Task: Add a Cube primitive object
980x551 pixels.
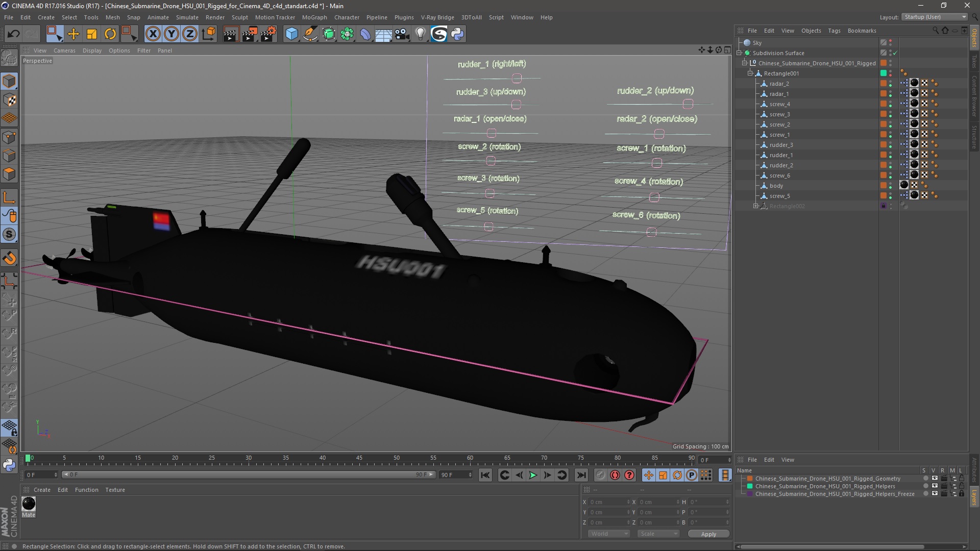Action: click(291, 34)
